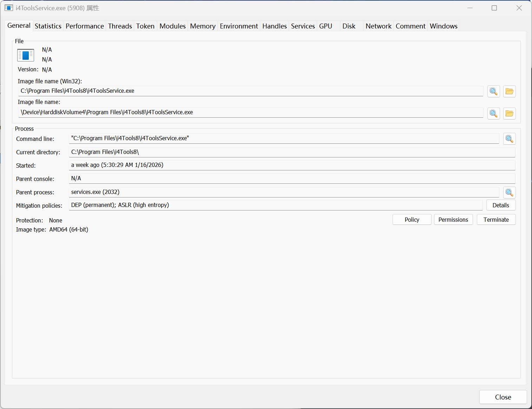Open the Environment tab
The width and height of the screenshot is (532, 409).
(239, 26)
